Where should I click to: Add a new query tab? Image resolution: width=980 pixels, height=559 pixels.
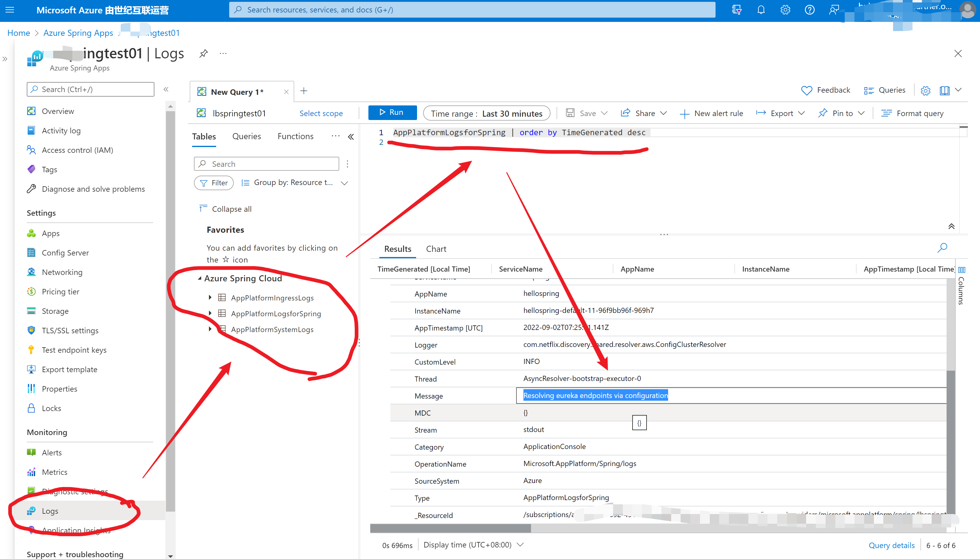click(304, 91)
